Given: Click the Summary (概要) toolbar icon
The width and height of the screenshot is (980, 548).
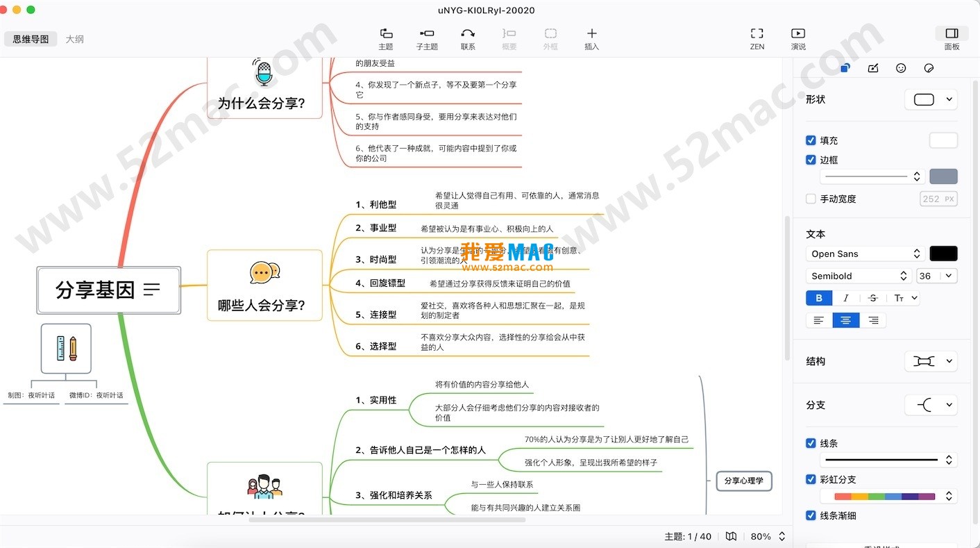Looking at the screenshot, I should tap(509, 33).
